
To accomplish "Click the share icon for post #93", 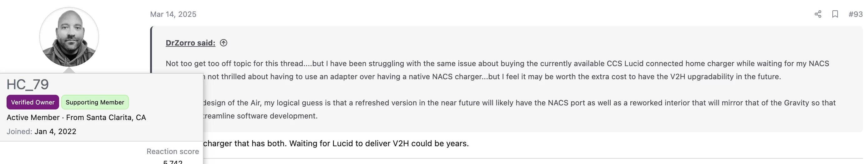I will (x=818, y=14).
